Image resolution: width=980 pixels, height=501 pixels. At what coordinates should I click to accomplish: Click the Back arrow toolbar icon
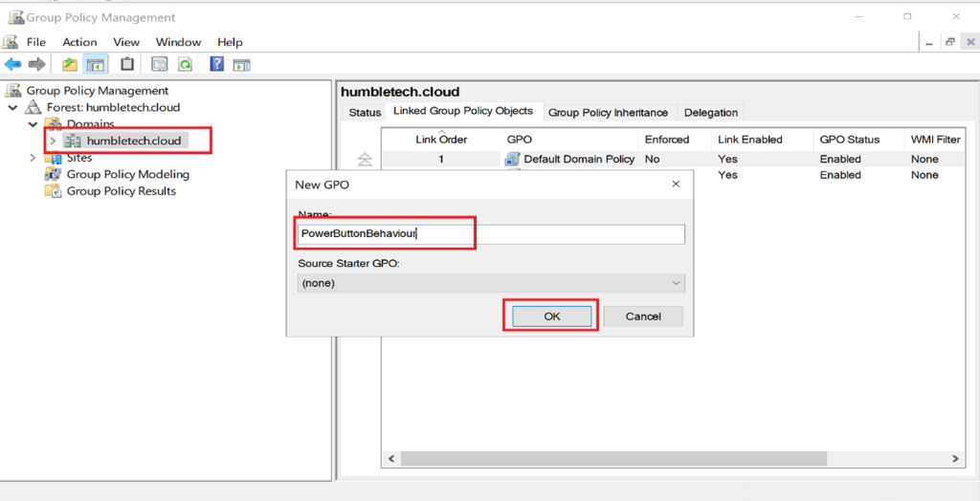click(12, 65)
